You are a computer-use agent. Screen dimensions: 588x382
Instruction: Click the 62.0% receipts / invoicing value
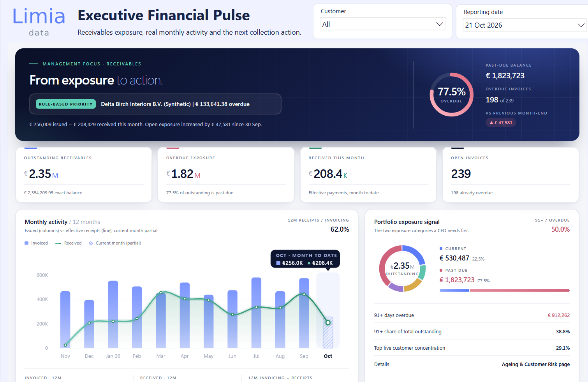pos(340,229)
